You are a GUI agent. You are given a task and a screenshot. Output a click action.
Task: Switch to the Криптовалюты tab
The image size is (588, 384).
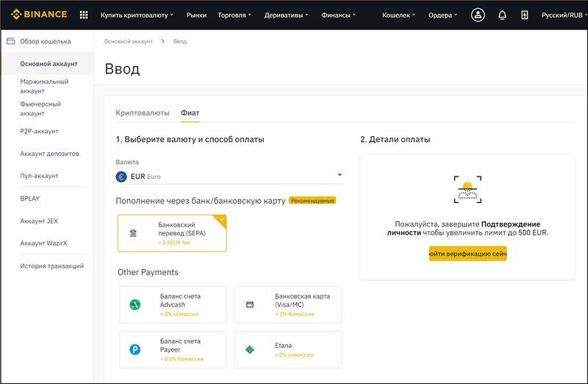pos(143,113)
